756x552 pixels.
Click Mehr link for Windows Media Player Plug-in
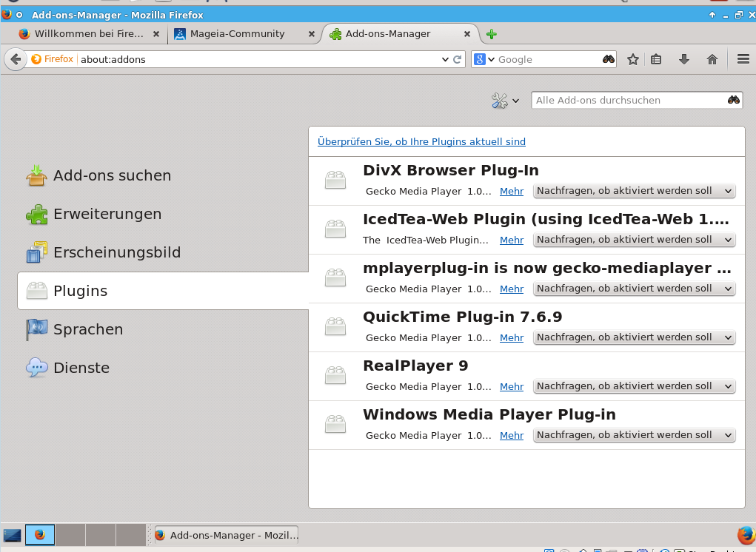(x=512, y=435)
